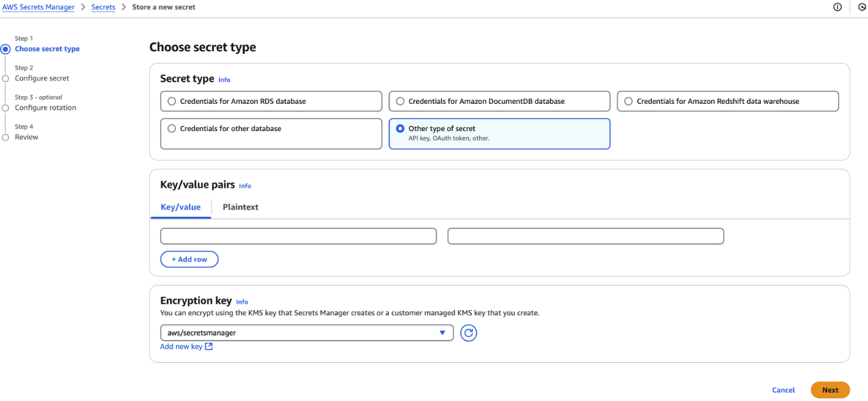Go to Step 2 Configure secret
The image size is (868, 401).
pyautogui.click(x=42, y=78)
